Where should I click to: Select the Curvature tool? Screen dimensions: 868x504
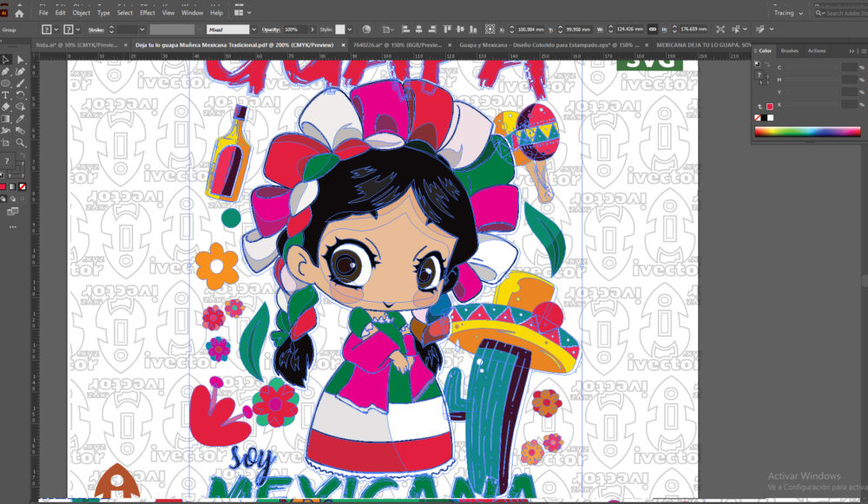tap(21, 71)
